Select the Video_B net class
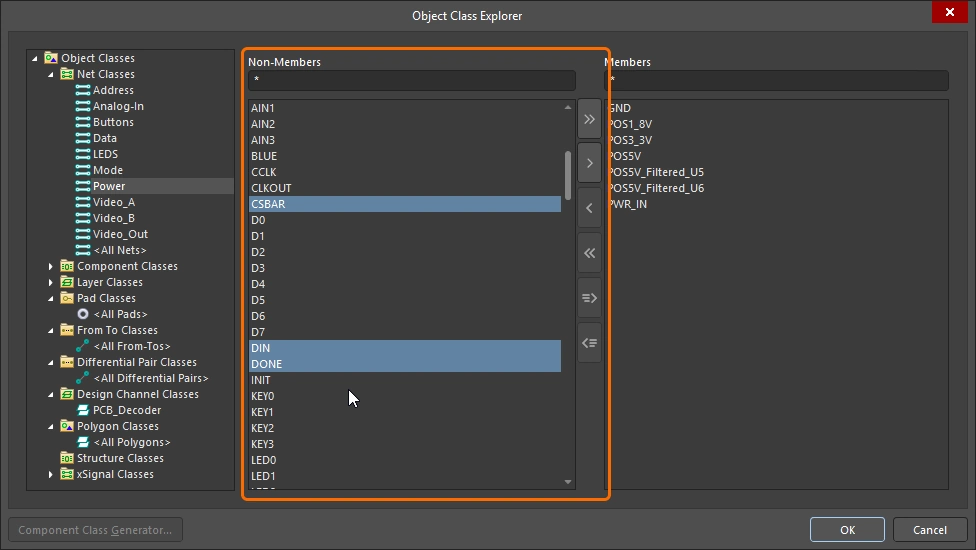 coord(114,218)
